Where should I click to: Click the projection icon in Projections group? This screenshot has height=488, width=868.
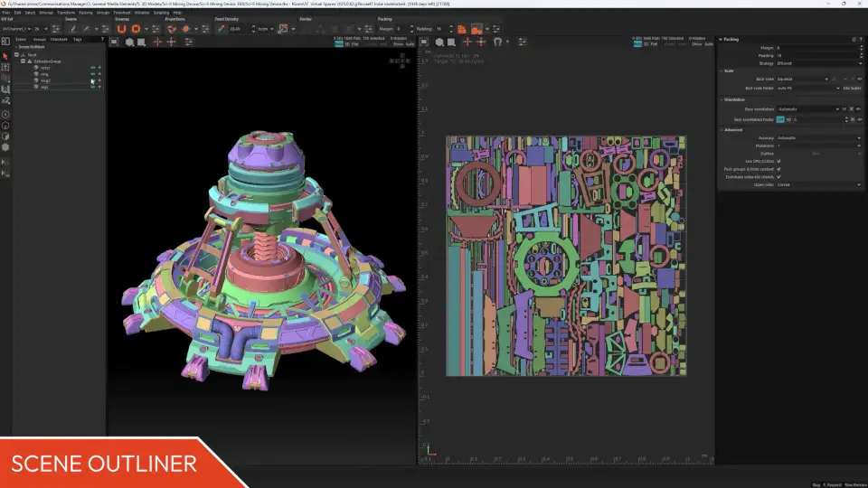pyautogui.click(x=171, y=29)
